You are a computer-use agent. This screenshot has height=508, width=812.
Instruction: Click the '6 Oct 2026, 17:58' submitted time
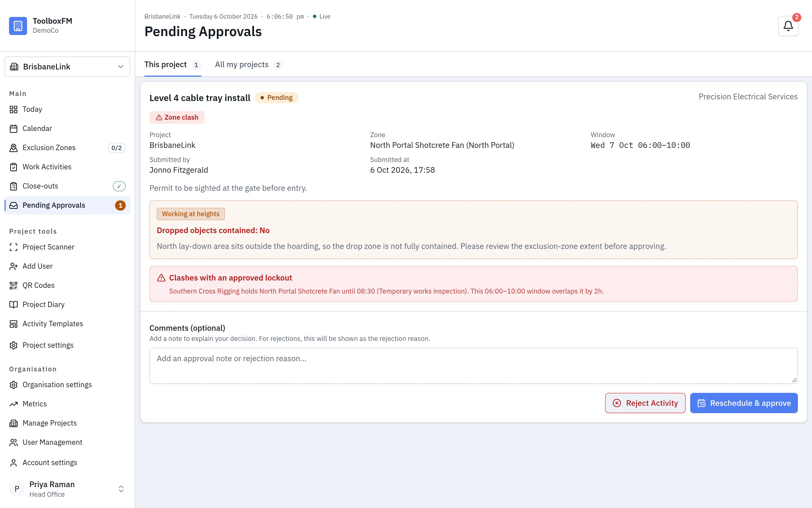click(402, 170)
